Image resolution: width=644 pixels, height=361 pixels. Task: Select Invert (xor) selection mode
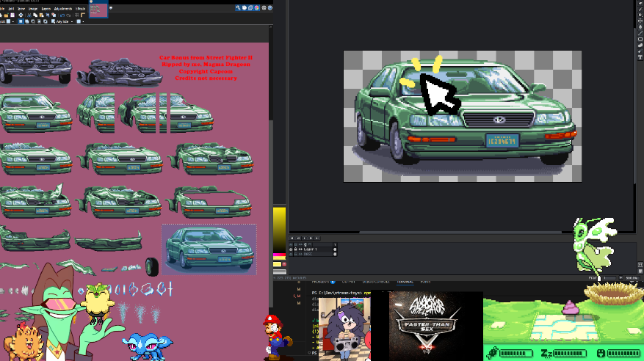point(46,21)
